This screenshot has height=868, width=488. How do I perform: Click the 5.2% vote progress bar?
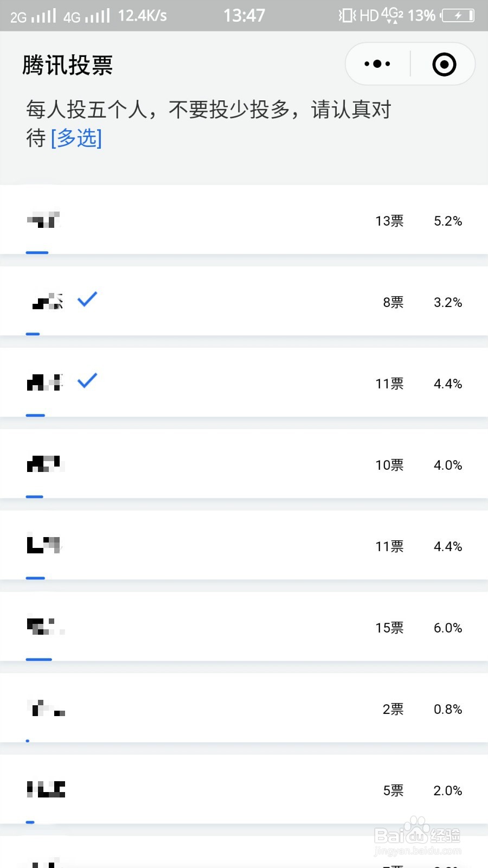(37, 253)
